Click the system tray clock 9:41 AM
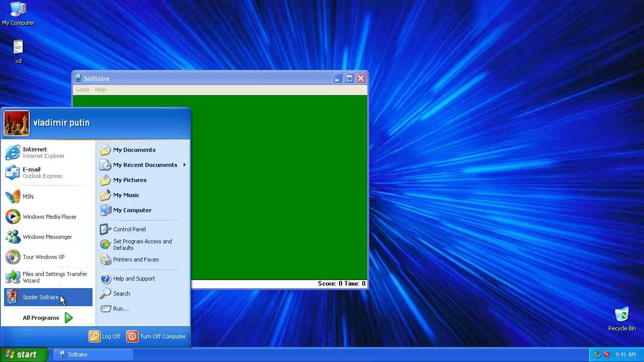The height and width of the screenshot is (362, 644). (x=625, y=354)
